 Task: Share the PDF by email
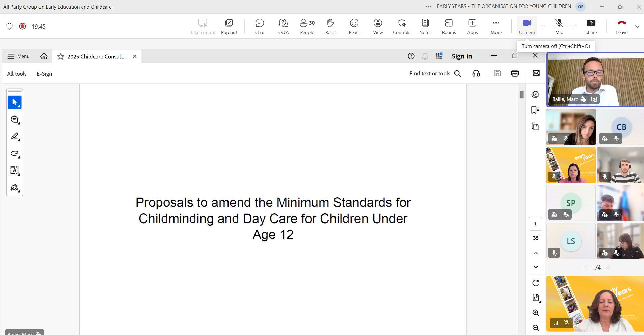[x=536, y=73]
